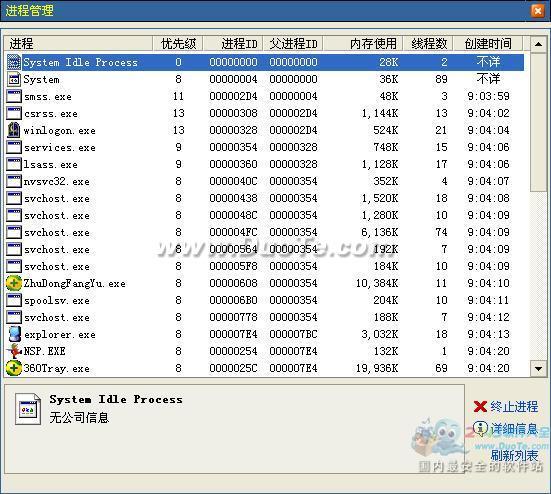Click thread count 74

[441, 232]
